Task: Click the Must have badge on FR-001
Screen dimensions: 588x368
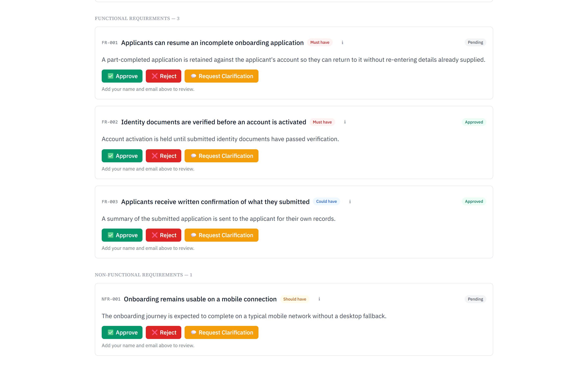Action: pyautogui.click(x=320, y=42)
